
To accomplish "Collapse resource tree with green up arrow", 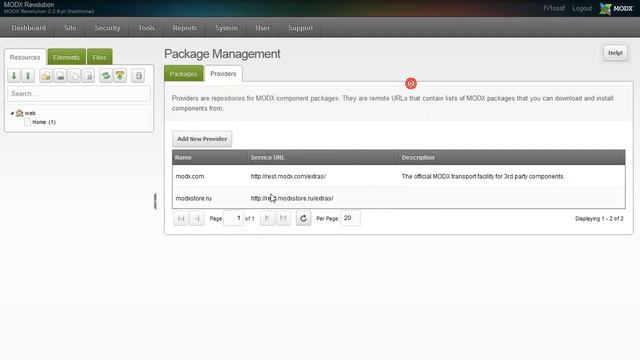I will pos(28,76).
